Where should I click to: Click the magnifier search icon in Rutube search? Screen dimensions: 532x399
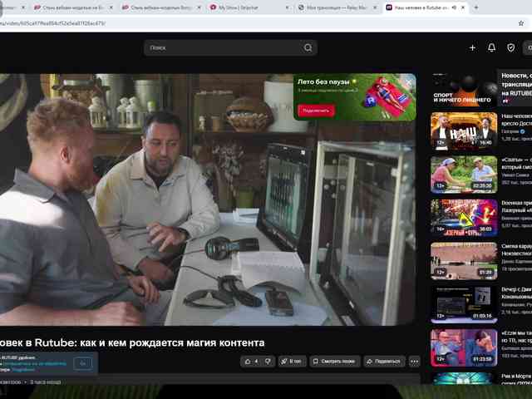coord(308,48)
